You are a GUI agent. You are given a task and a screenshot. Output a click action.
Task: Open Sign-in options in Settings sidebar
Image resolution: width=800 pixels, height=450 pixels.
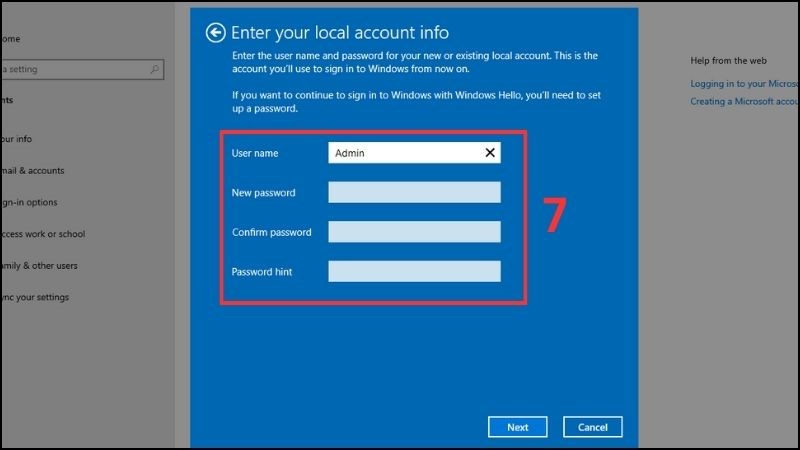(x=29, y=202)
